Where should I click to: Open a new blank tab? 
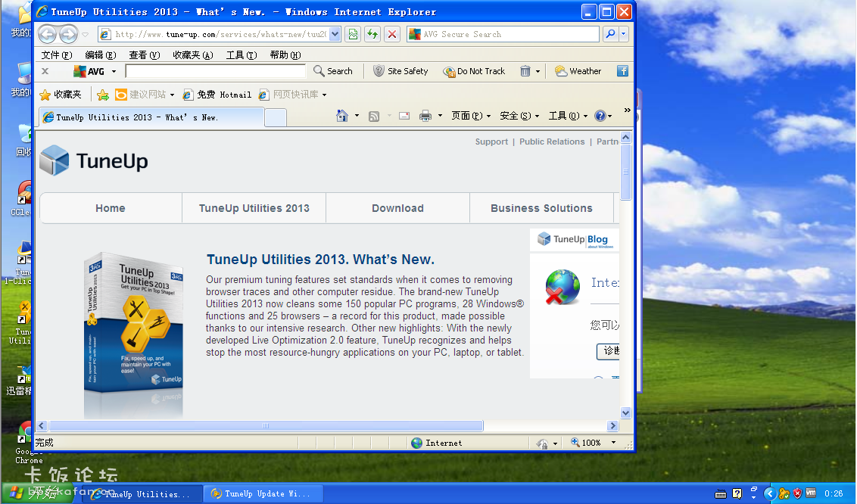point(276,117)
